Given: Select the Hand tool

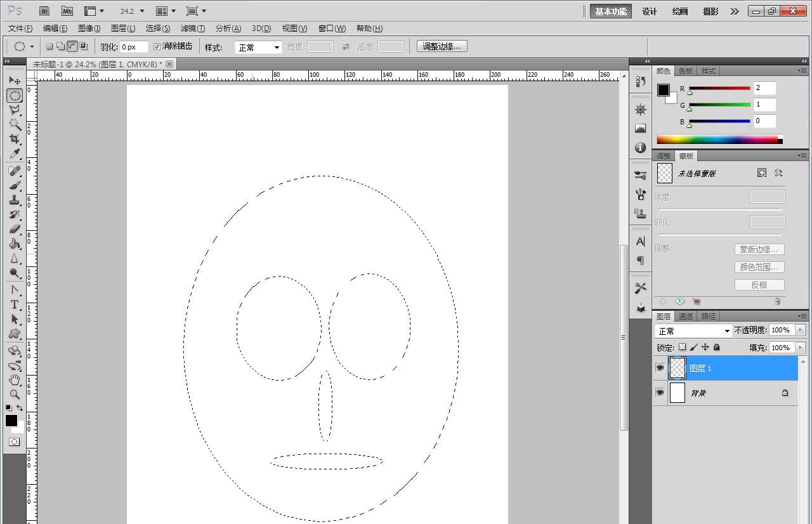Looking at the screenshot, I should point(14,380).
